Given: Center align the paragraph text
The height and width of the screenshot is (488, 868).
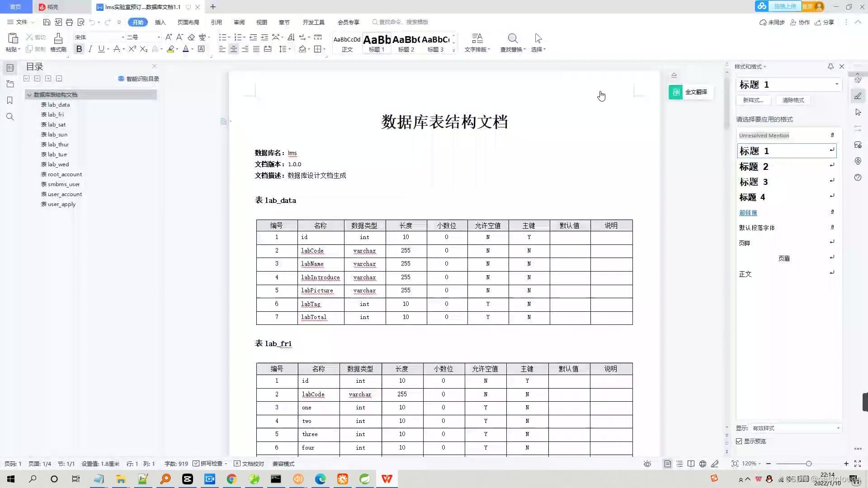Looking at the screenshot, I should [233, 49].
